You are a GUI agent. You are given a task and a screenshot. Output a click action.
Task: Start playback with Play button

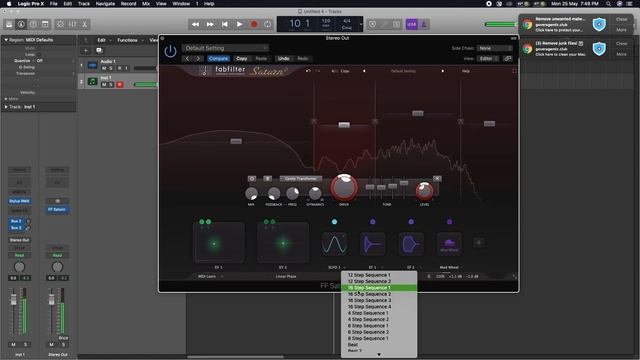coord(240,24)
